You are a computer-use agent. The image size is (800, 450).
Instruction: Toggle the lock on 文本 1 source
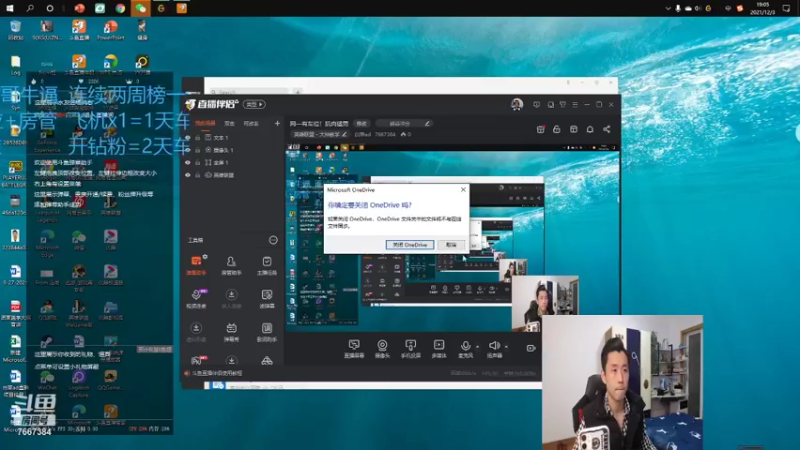click(x=197, y=138)
